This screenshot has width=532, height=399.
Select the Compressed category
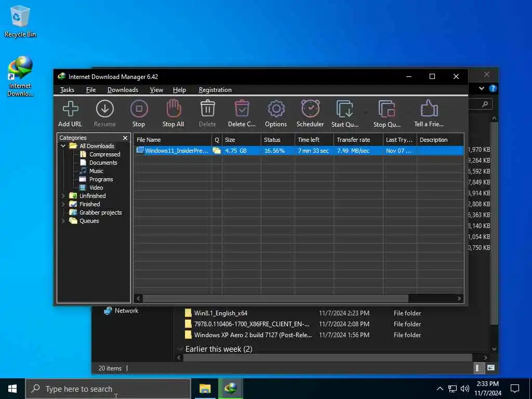[104, 154]
